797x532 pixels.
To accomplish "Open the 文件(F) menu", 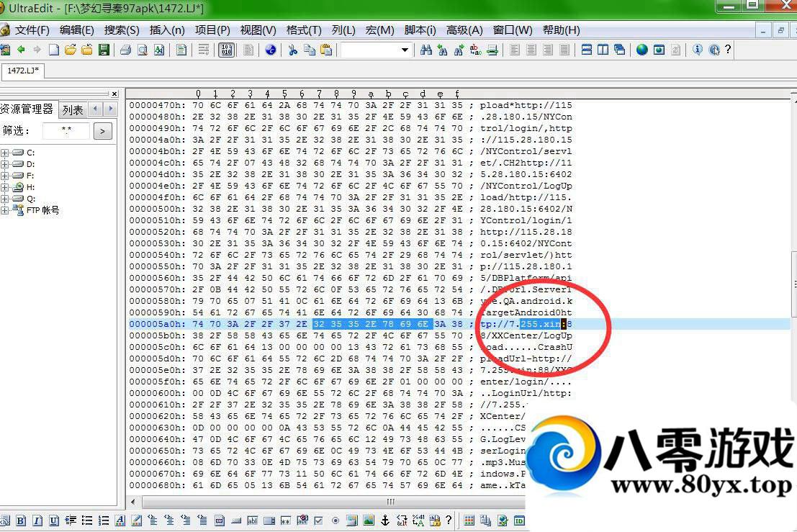I will [32, 30].
